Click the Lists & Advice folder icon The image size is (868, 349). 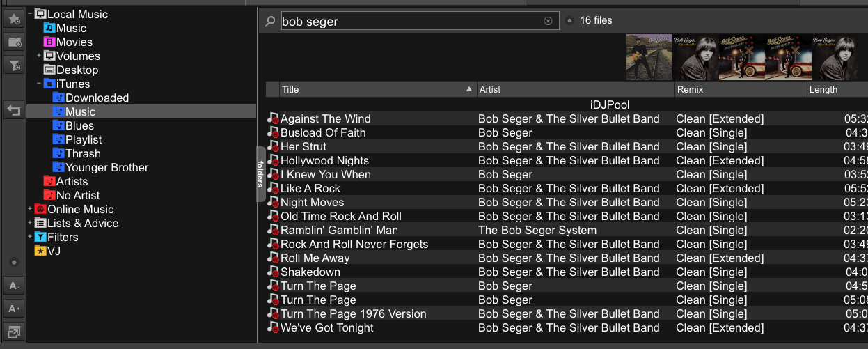click(40, 223)
